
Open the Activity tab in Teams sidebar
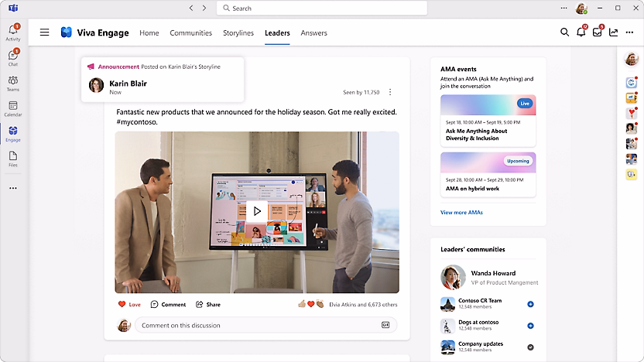click(x=13, y=32)
